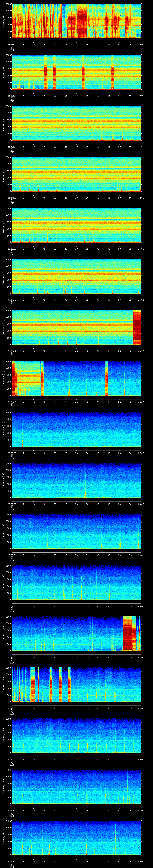
Task: Click the spectrogram panel starting at 23:31:00
Action: (77, 174)
